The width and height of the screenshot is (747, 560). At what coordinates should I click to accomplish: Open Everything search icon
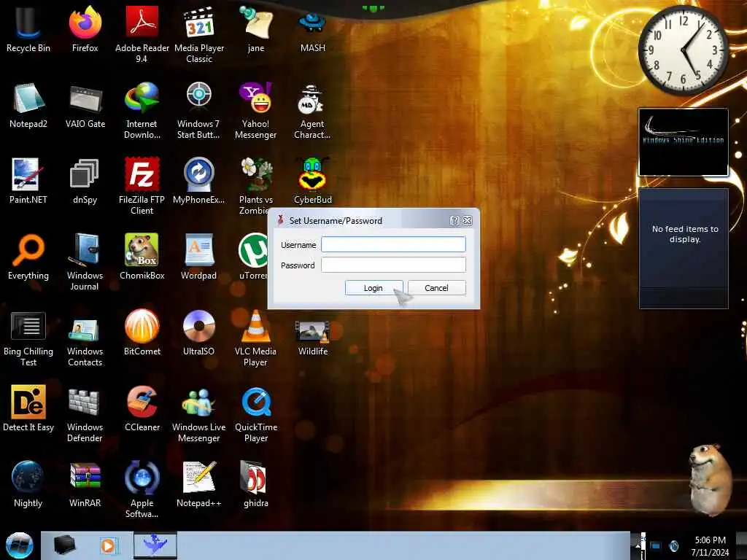[x=28, y=256]
